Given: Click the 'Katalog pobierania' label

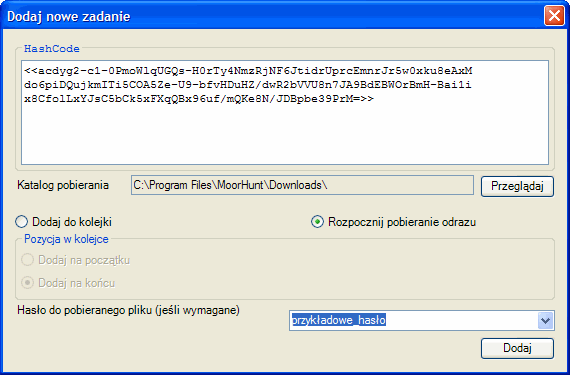Looking at the screenshot, I should [x=63, y=185].
